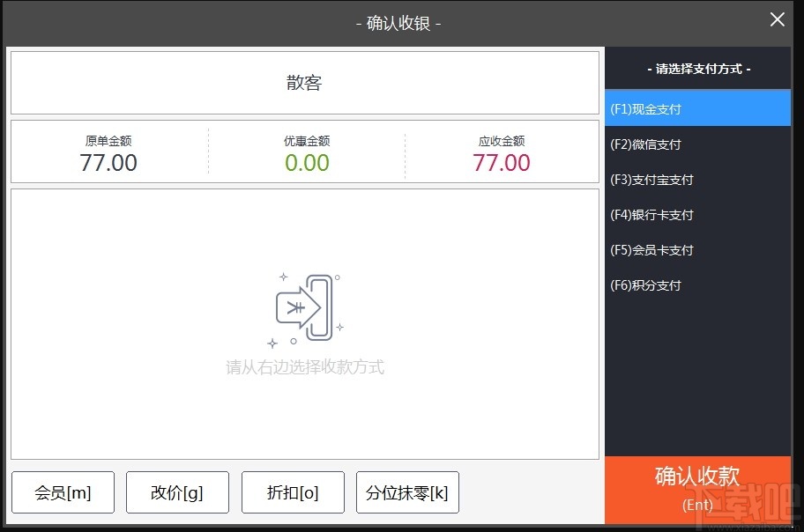Open 改价[g] to change the price

point(177,492)
